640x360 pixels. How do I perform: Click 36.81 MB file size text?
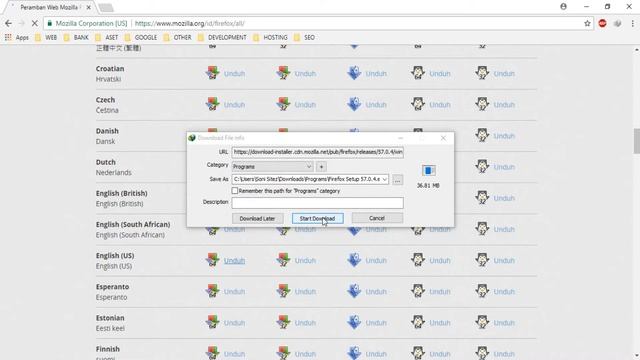tap(428, 185)
